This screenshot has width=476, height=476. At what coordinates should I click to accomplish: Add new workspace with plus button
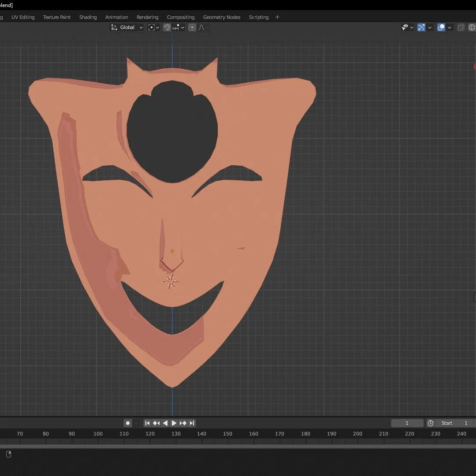click(x=277, y=17)
